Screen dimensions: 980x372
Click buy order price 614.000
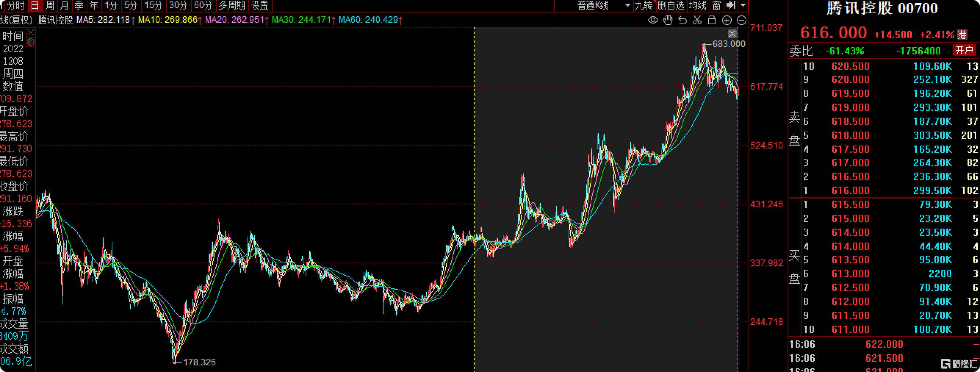(850, 246)
